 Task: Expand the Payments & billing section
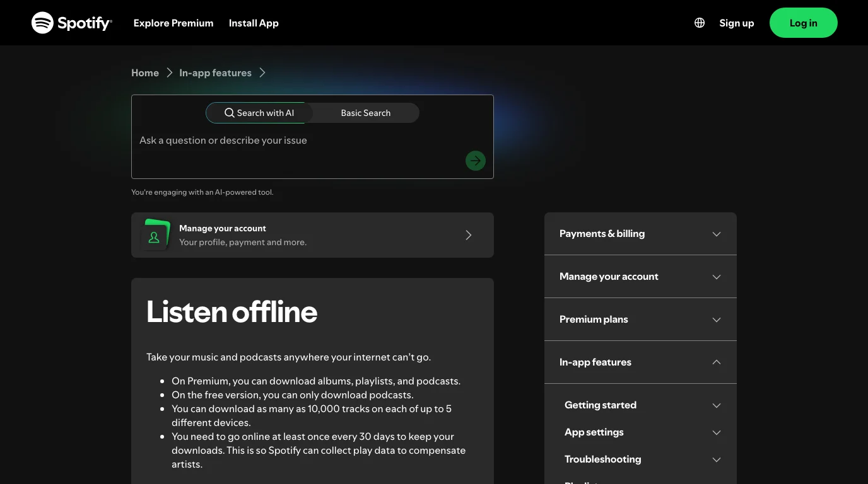[640, 234]
